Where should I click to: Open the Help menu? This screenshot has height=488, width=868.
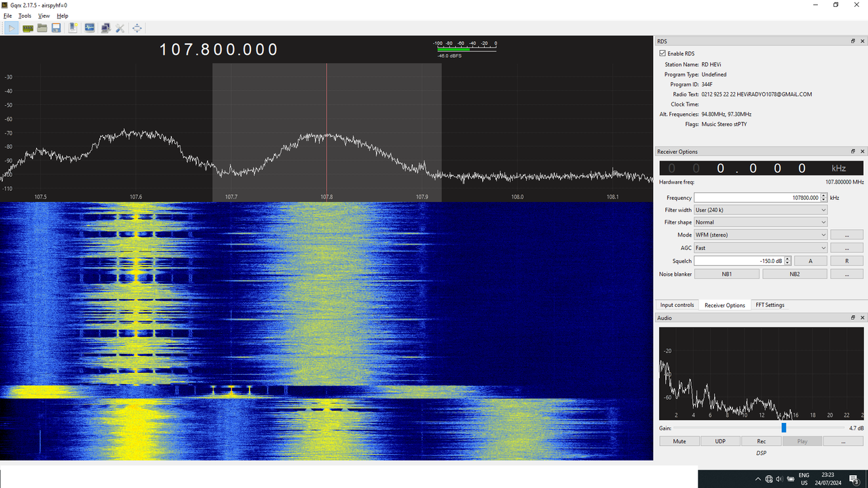pos(62,16)
